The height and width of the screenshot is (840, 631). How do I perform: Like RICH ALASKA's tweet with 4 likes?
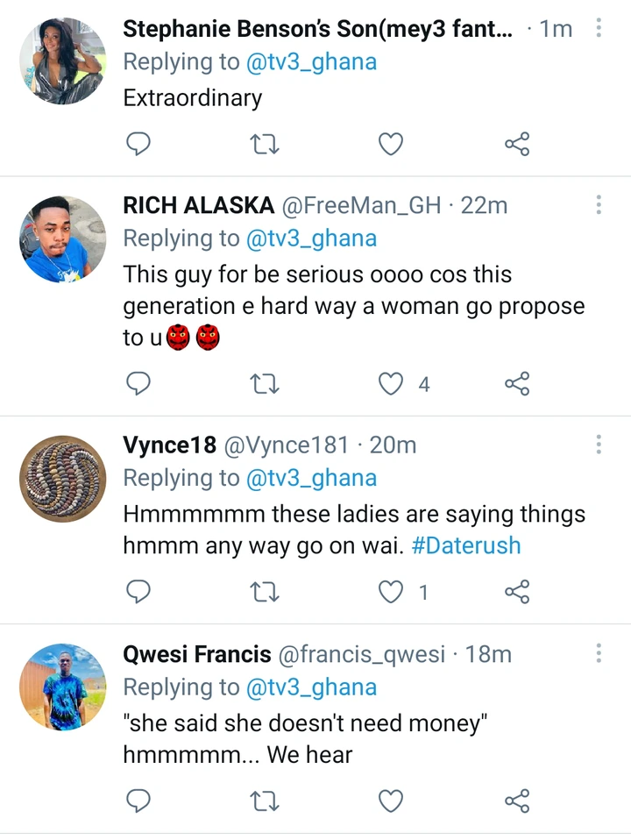coord(391,383)
